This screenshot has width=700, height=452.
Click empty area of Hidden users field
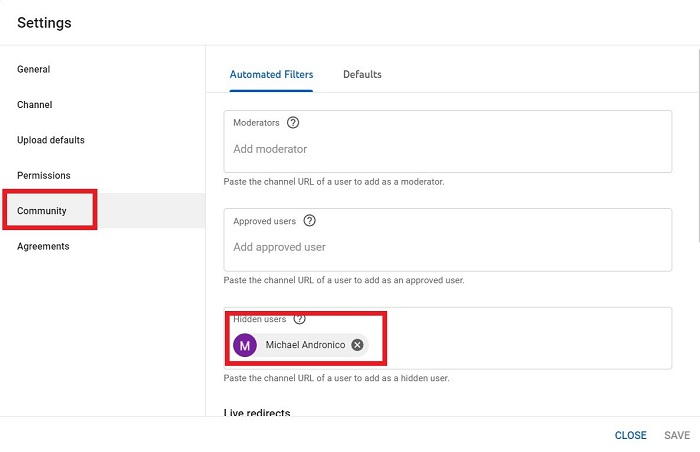[520, 345]
